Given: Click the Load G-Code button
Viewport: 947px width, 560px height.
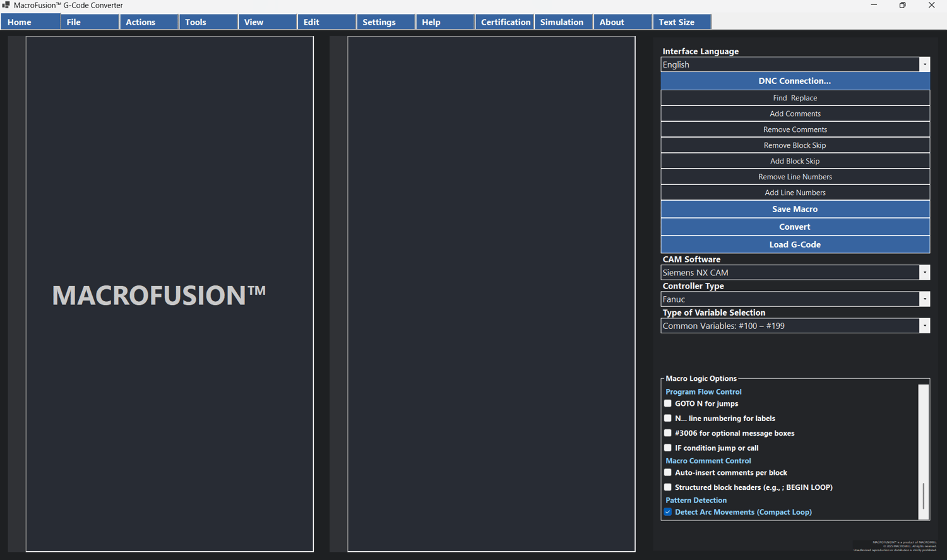Looking at the screenshot, I should (x=795, y=244).
